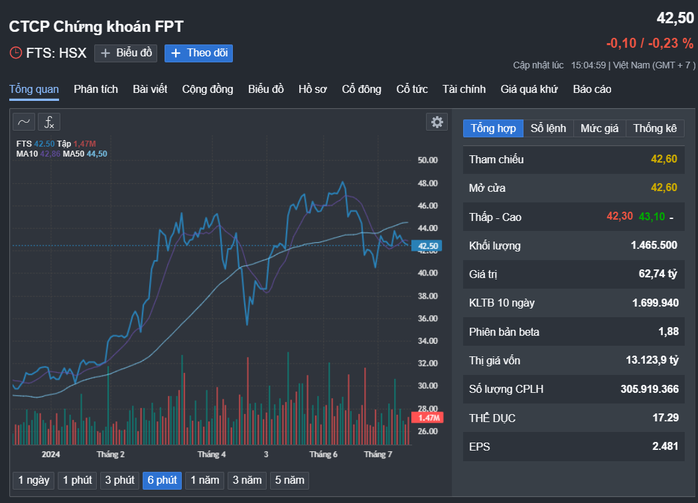Select the Sổ lệnh panel tab
The width and height of the screenshot is (698, 503).
(548, 129)
